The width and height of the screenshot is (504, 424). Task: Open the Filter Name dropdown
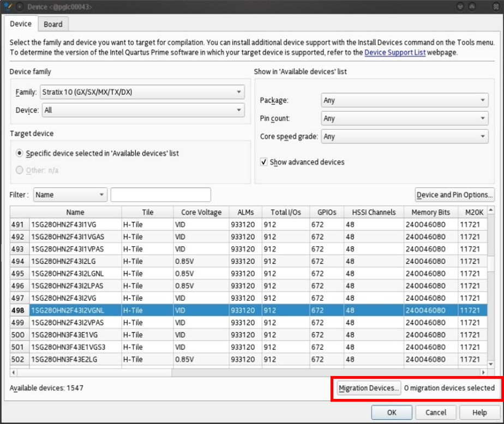point(70,195)
